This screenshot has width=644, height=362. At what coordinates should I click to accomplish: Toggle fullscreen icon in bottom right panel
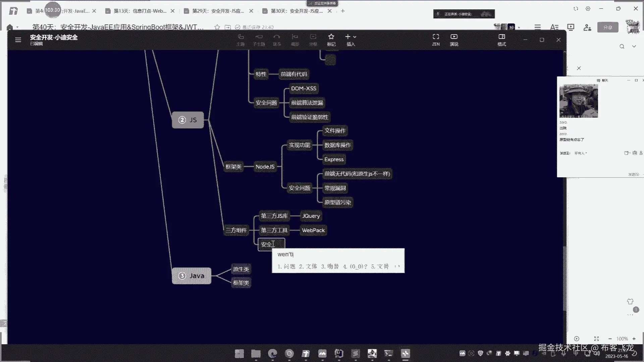pos(596,339)
